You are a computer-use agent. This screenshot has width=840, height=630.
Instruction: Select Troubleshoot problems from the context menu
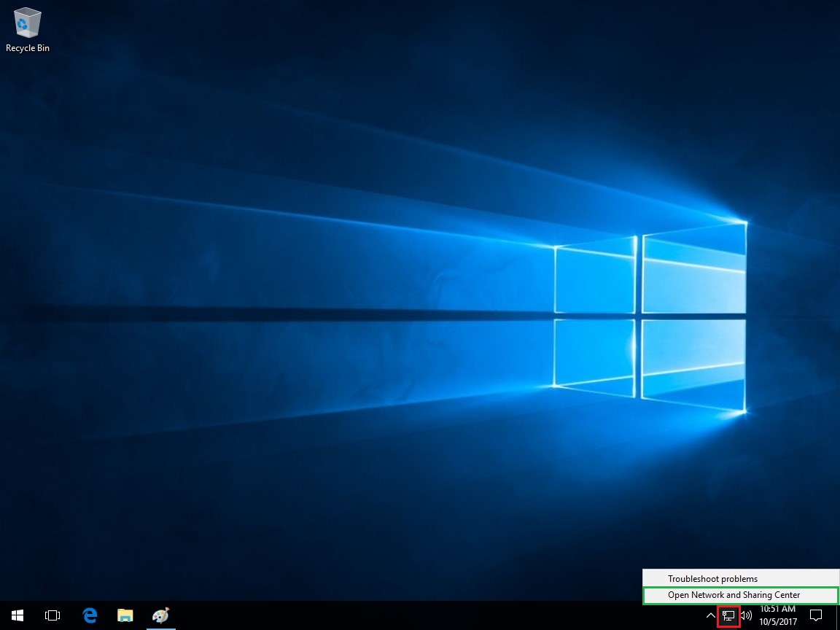[741, 578]
